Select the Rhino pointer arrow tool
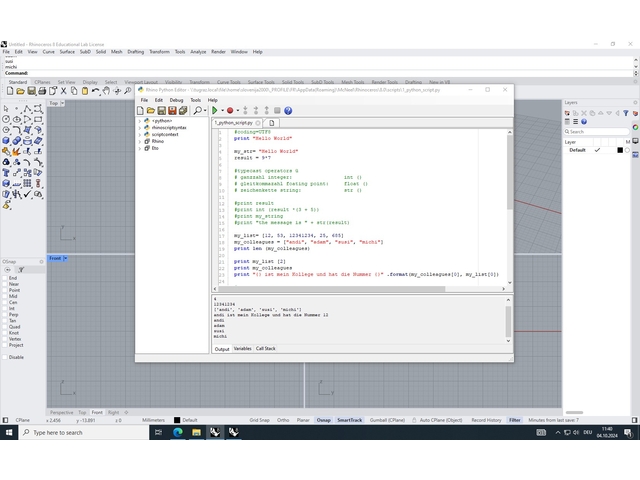The height and width of the screenshot is (480, 640). (x=6, y=109)
